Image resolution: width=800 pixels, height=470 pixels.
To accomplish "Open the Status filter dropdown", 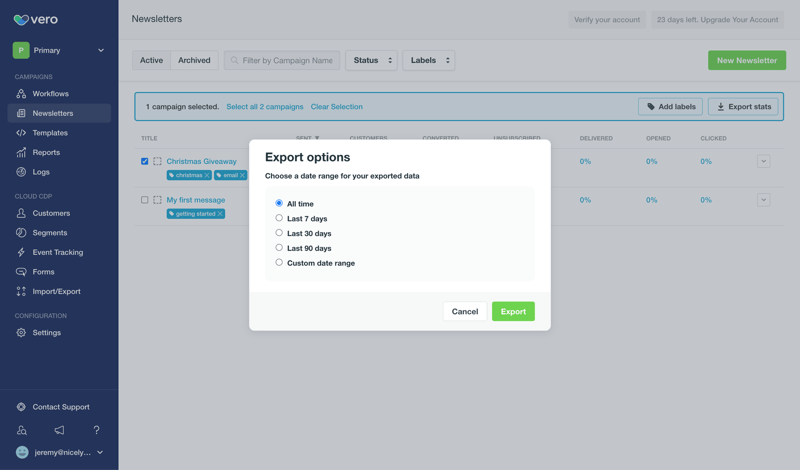I will point(371,60).
